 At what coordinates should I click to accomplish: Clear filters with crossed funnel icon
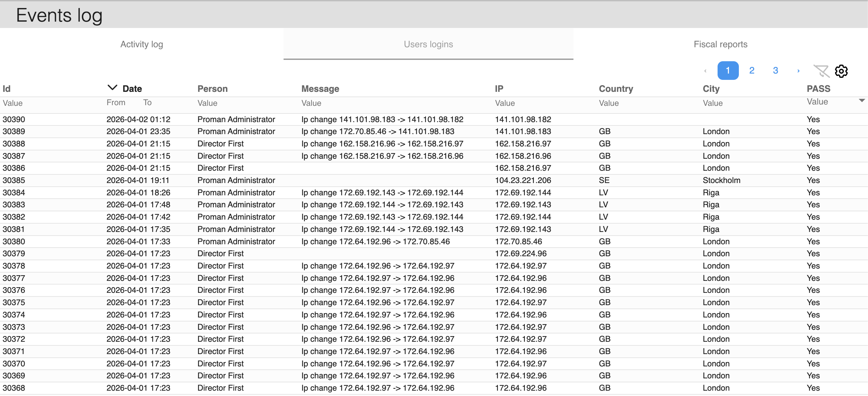click(x=821, y=71)
